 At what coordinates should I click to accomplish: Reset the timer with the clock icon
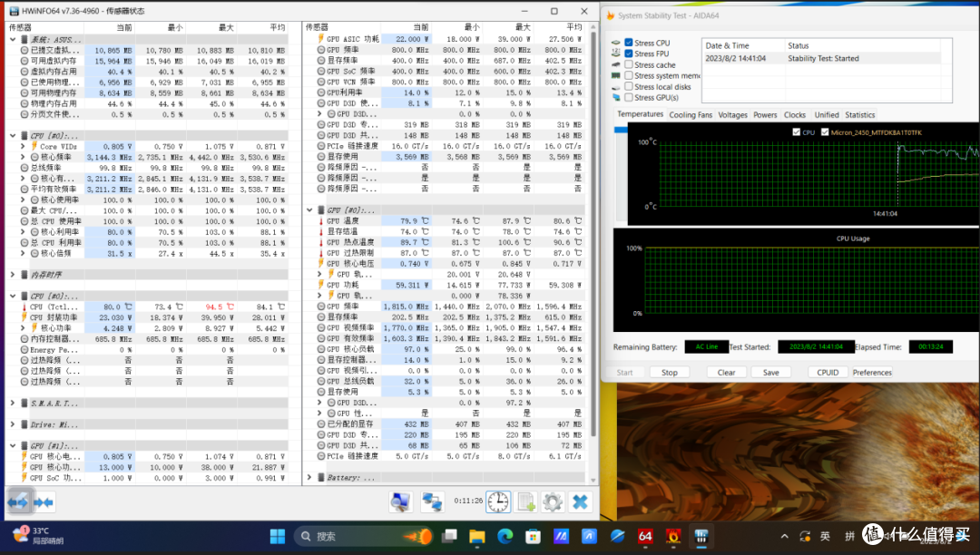click(x=498, y=501)
